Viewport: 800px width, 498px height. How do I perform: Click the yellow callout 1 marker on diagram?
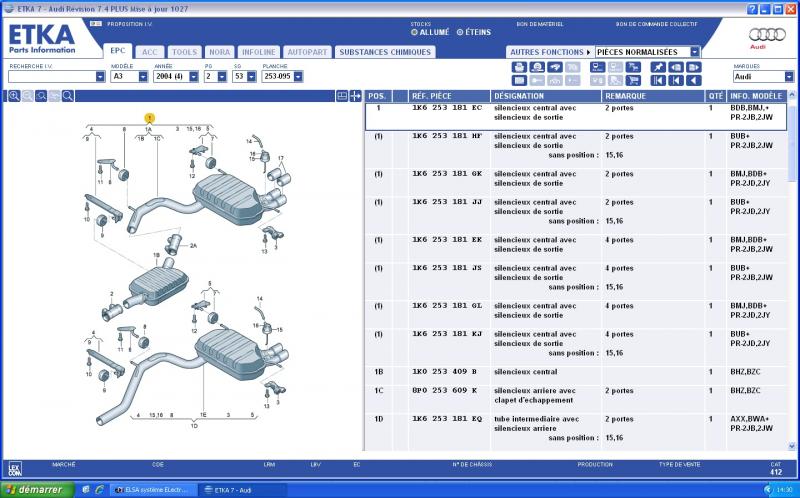[x=149, y=118]
